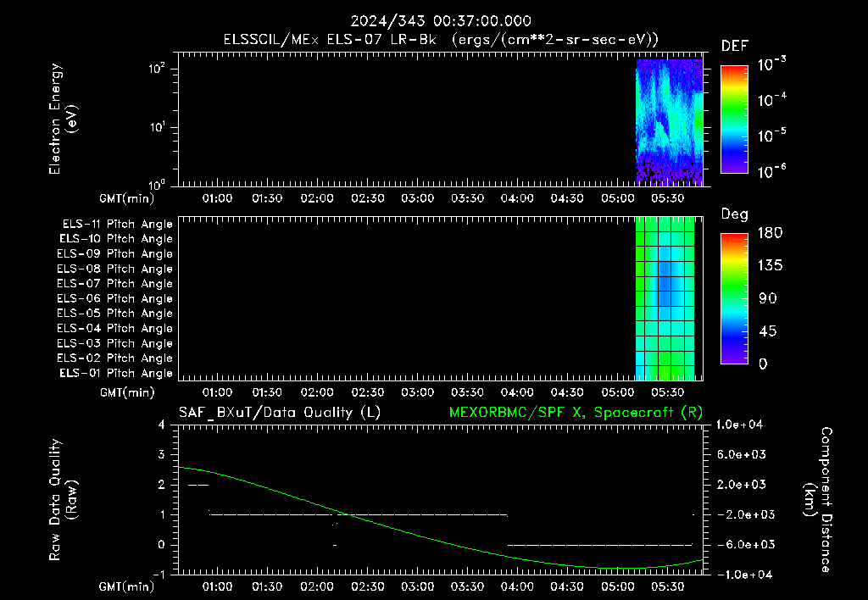Click the ELS-06 Pitch Angle row label

coord(114,298)
